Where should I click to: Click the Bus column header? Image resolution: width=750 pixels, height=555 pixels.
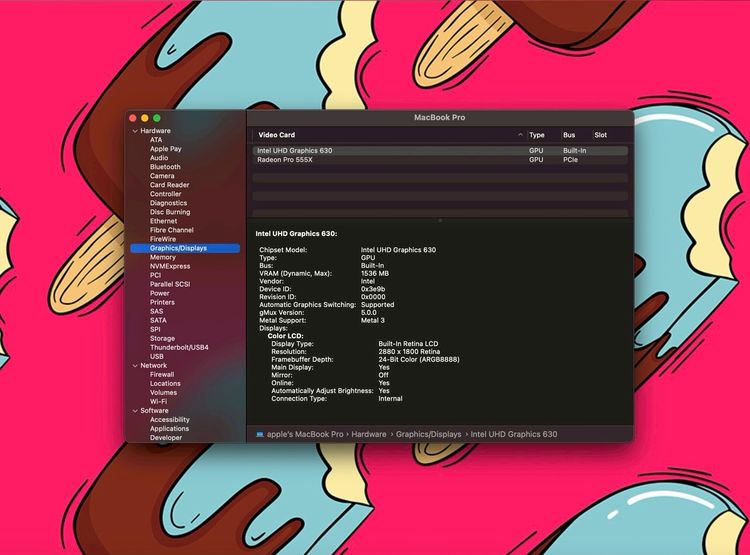[x=569, y=135]
